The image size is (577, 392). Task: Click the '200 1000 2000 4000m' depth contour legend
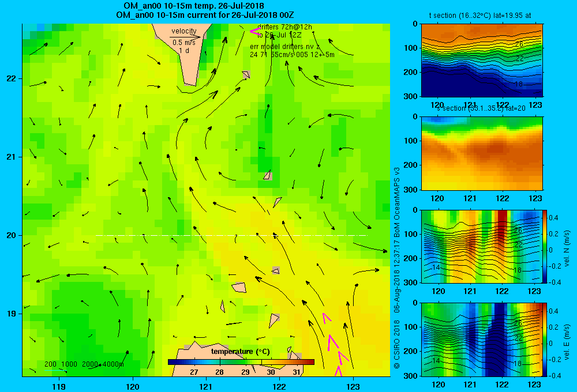(84, 364)
